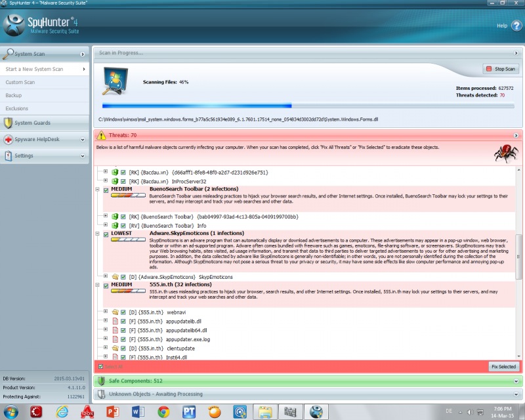Collapse the BuenoSearch Toolbar threat group

click(97, 189)
